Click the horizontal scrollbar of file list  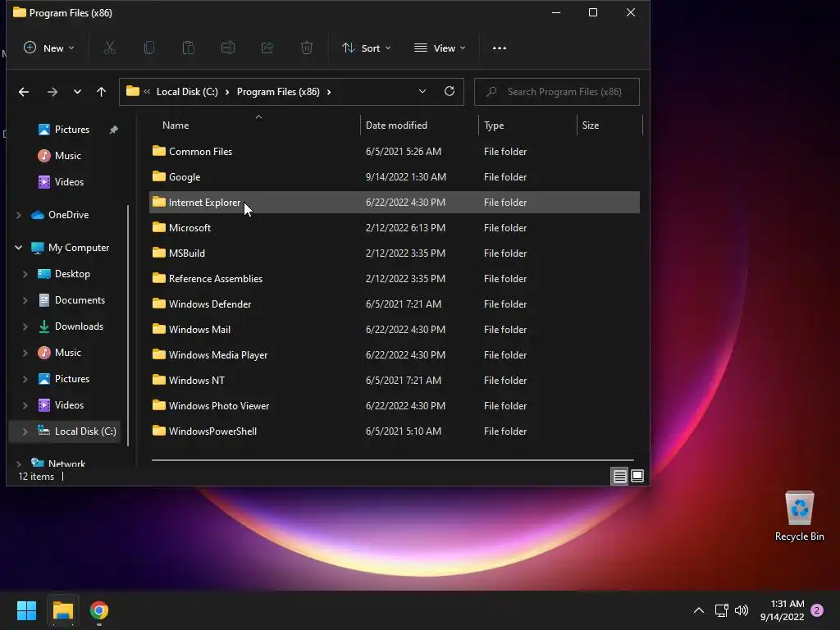coord(392,459)
